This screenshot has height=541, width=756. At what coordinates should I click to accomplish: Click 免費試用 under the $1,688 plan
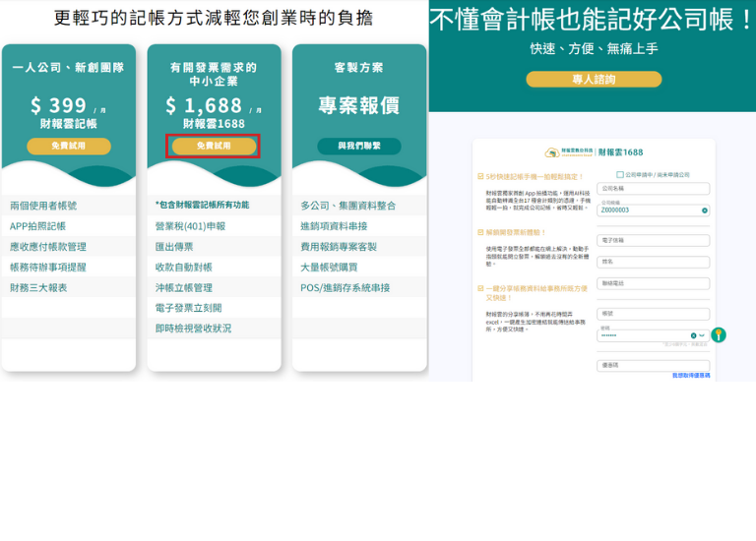pyautogui.click(x=214, y=146)
